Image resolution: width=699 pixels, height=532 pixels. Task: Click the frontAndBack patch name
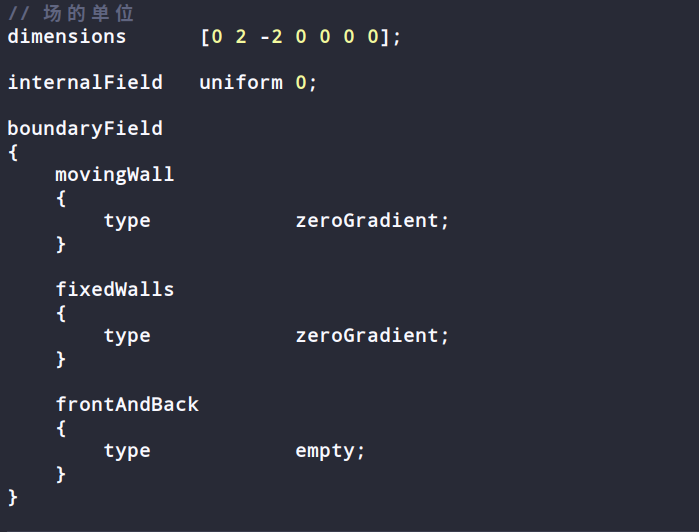tap(127, 404)
